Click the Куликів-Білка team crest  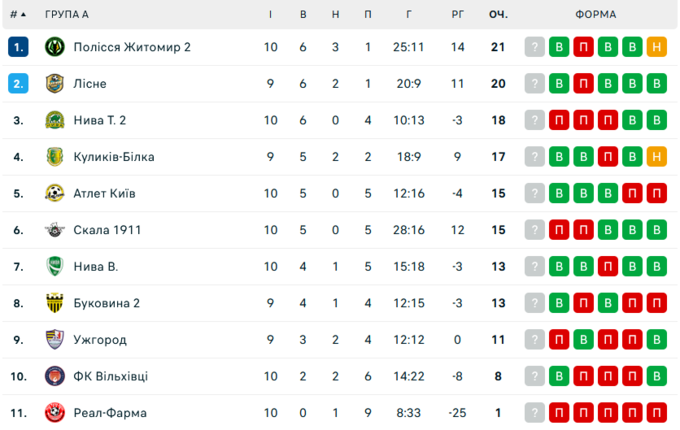pos(54,157)
